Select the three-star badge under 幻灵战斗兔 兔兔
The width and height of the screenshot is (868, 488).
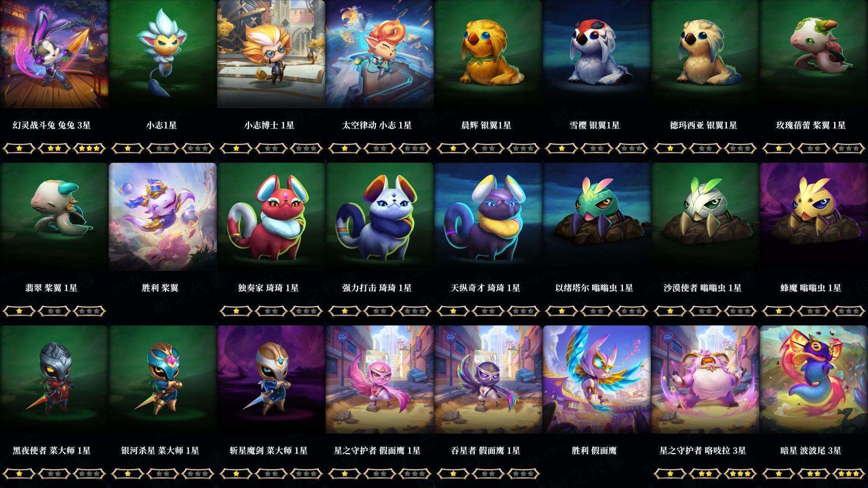coord(90,148)
